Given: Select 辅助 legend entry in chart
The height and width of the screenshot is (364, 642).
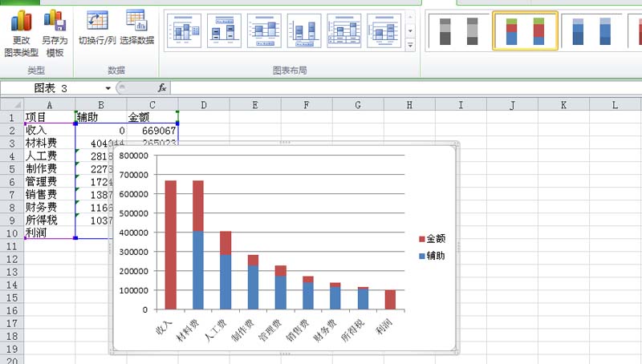Looking at the screenshot, I should pos(432,256).
